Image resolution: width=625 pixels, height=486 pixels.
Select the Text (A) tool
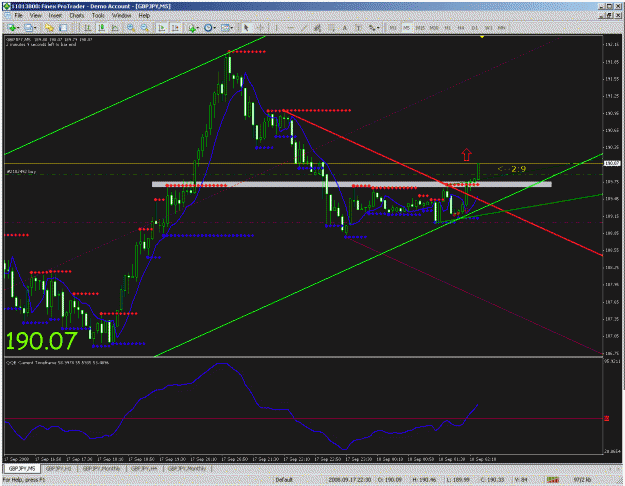click(345, 28)
